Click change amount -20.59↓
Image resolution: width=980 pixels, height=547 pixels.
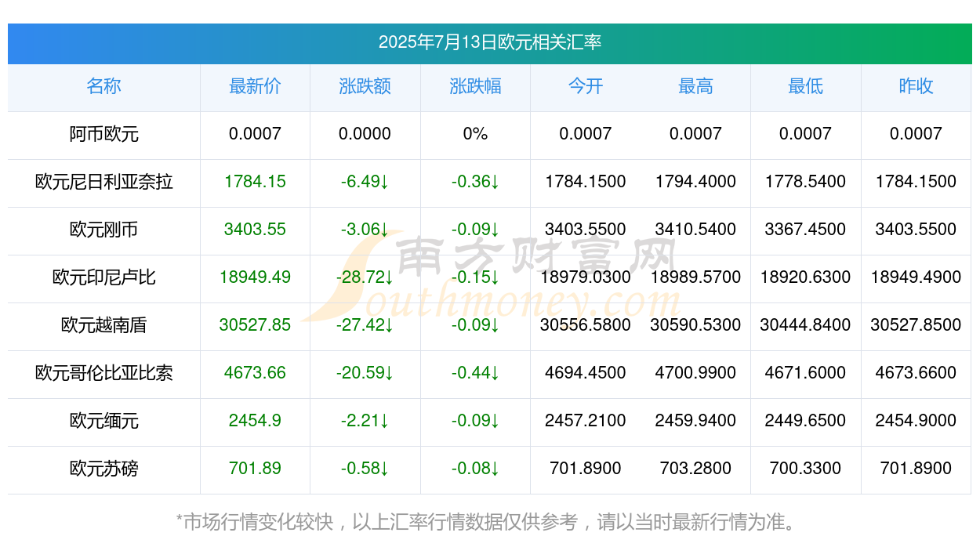click(365, 373)
